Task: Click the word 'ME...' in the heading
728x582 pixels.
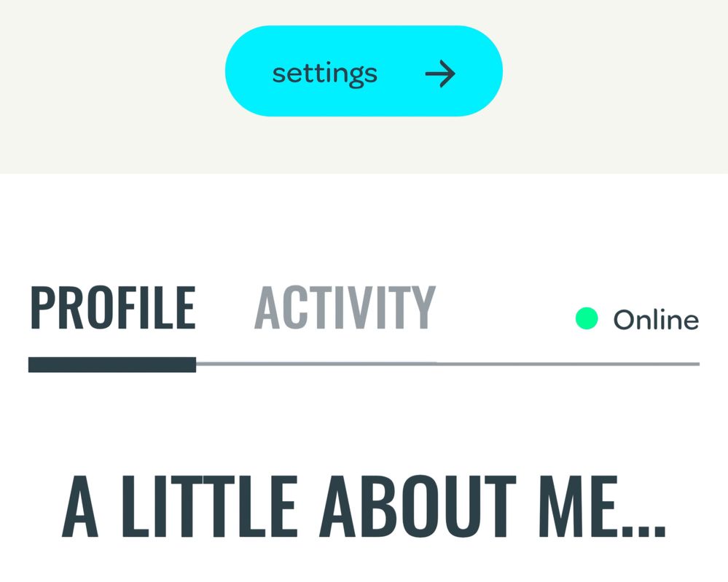Action: pyautogui.click(x=601, y=506)
